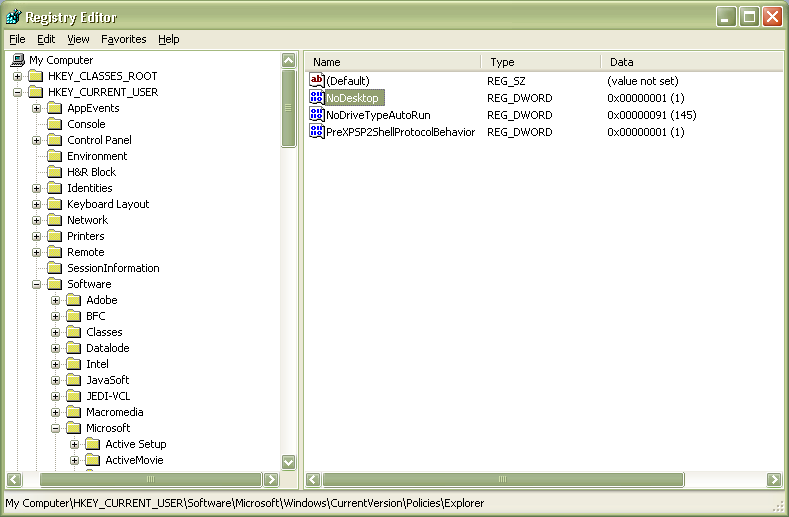
Task: Collapse the Software key
Action: point(36,284)
